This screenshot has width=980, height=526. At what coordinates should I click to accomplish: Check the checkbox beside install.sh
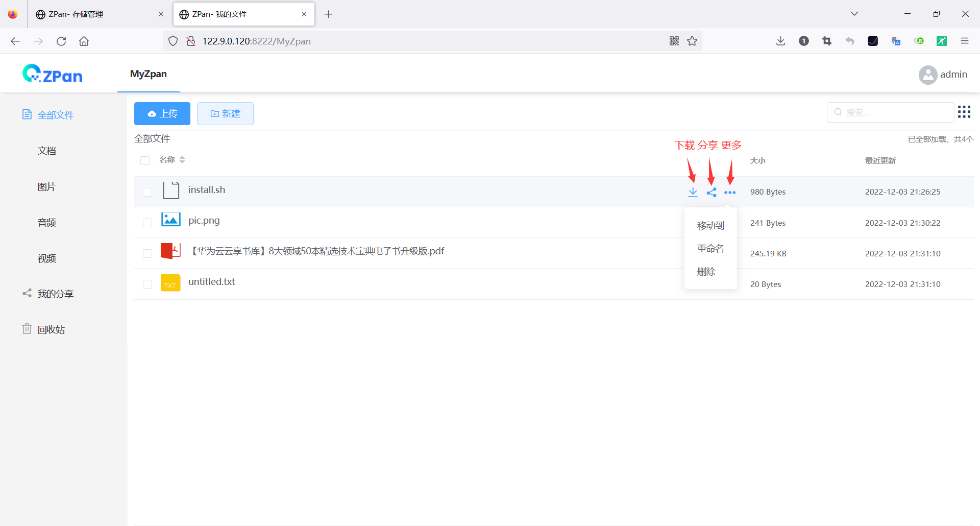click(x=148, y=192)
